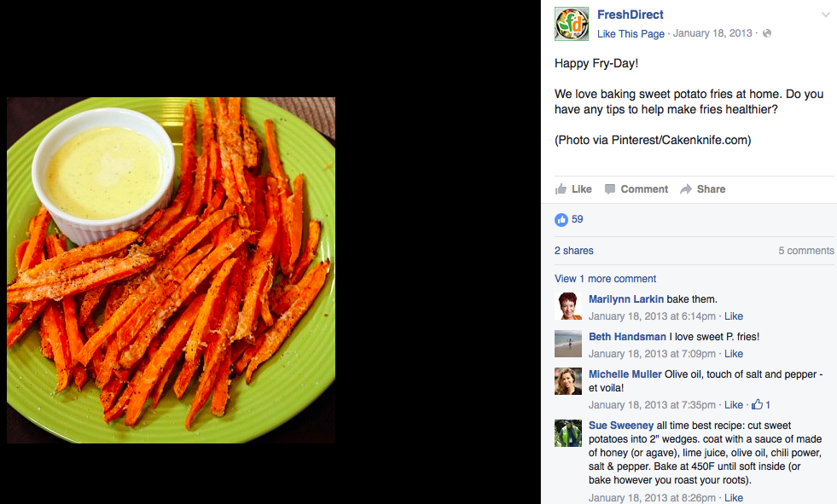Open the 2 shares link
Image resolution: width=837 pixels, height=504 pixels.
coord(574,251)
